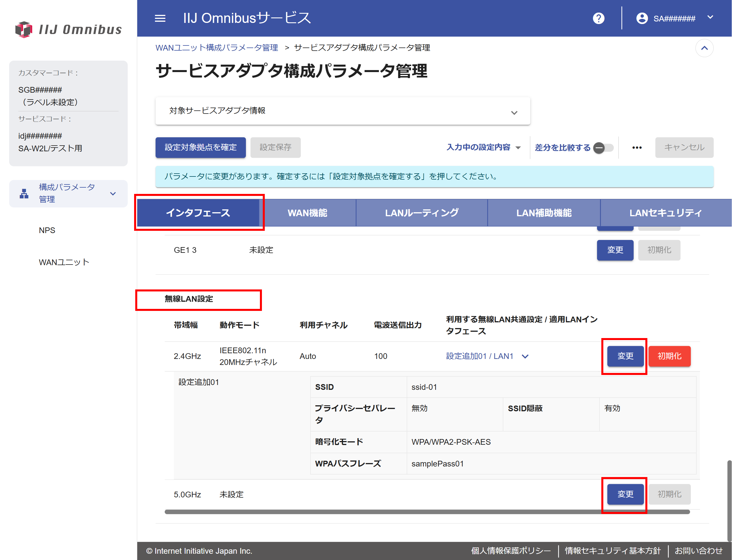Click the 利用チャネル value Auto
Viewport: 732px width, 560px height.
308,356
